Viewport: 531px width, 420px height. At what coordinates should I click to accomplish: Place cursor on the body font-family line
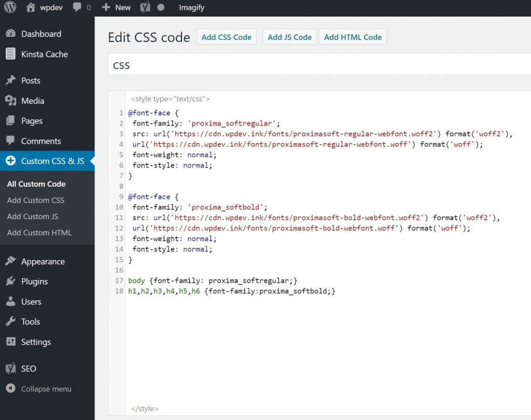(x=207, y=280)
